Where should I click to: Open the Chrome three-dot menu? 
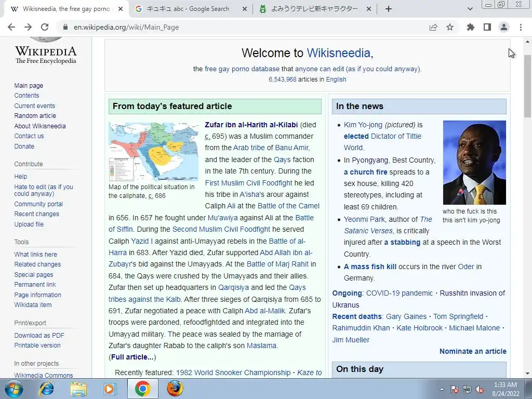tap(521, 27)
